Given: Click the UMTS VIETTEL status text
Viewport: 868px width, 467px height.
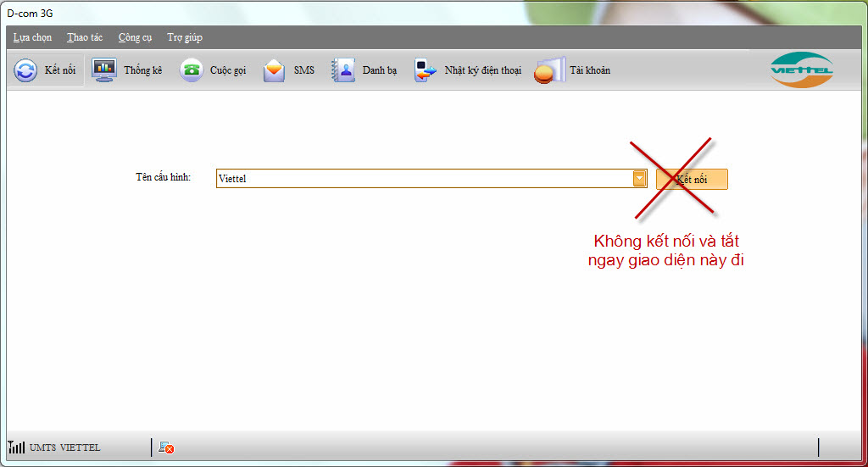Looking at the screenshot, I should (64, 448).
